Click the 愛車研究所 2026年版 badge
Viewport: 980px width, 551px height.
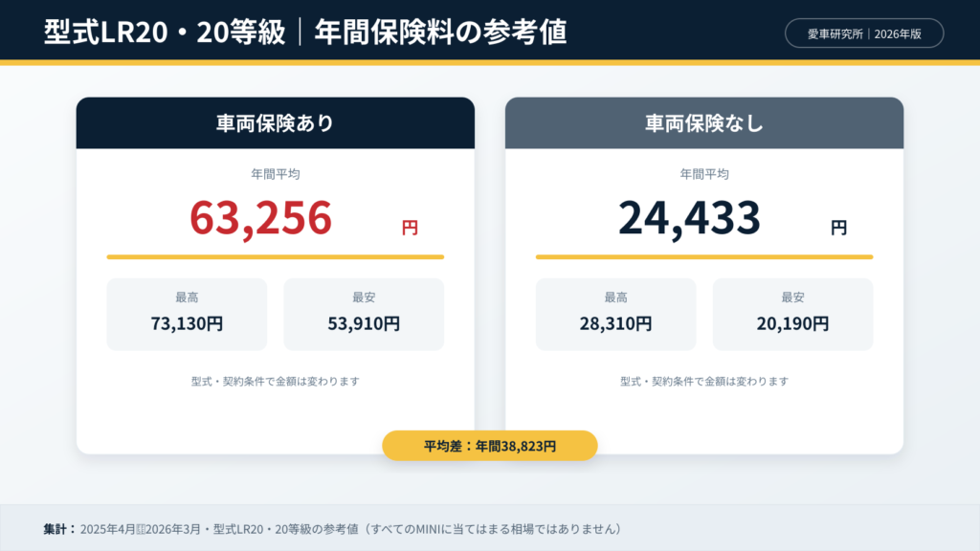coord(864,33)
